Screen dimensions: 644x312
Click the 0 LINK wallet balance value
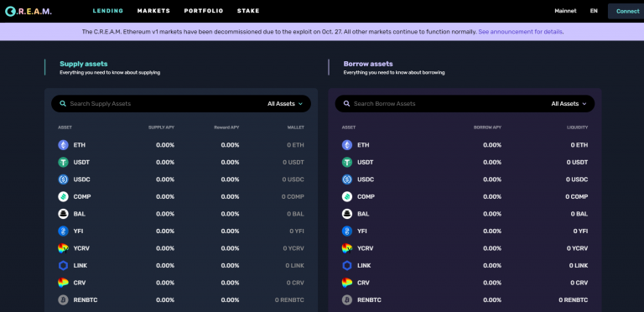[295, 266]
